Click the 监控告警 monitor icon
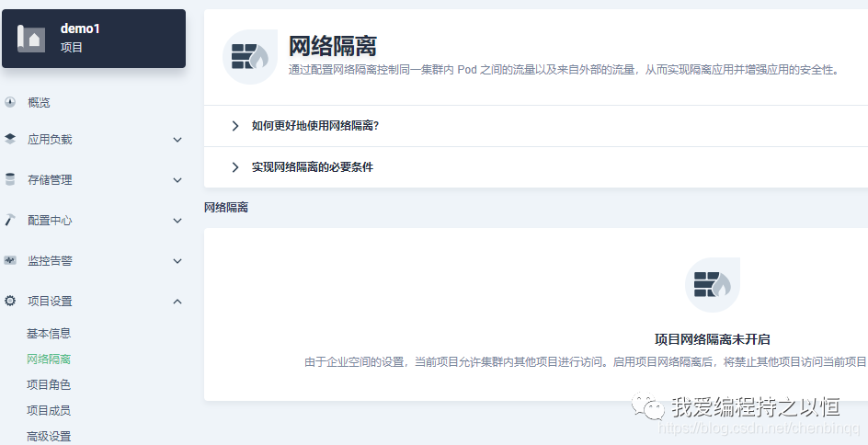The image size is (868, 445). click(x=10, y=260)
